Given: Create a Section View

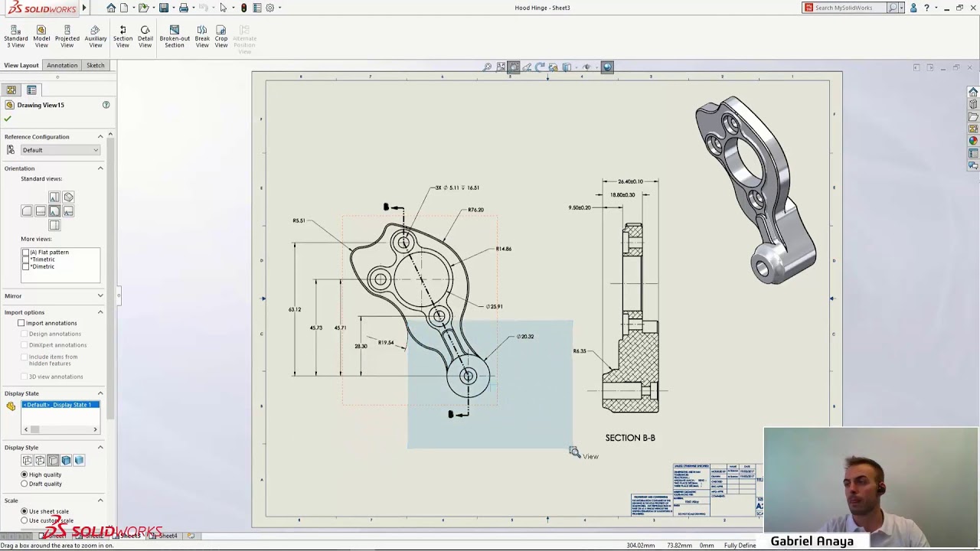Looking at the screenshot, I should pos(122,37).
